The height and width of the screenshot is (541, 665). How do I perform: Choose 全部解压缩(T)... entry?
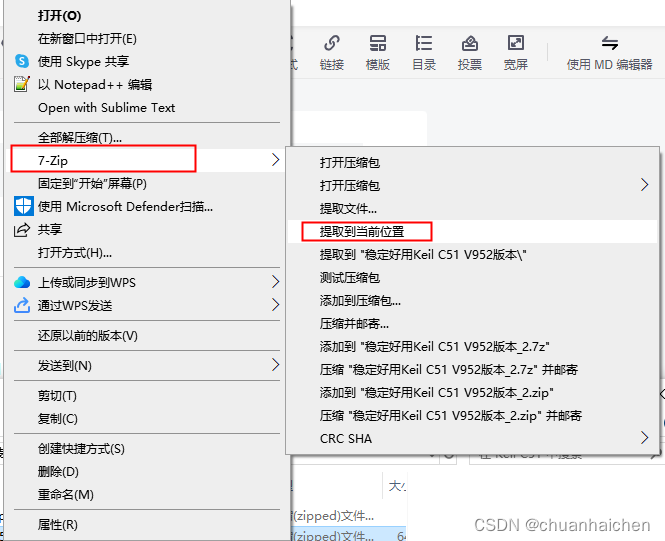tap(80, 138)
